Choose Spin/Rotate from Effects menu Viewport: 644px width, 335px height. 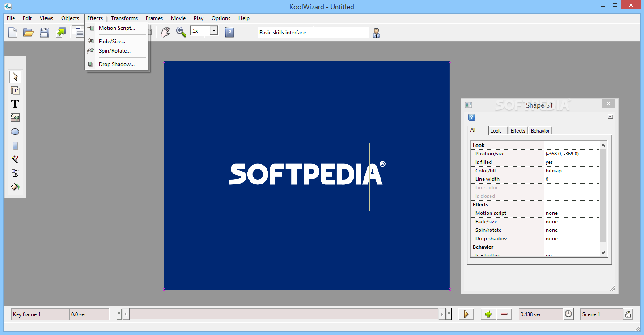click(114, 51)
